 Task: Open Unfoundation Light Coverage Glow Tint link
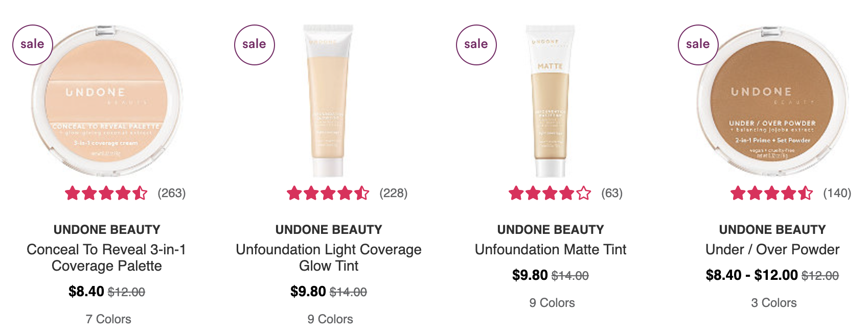tap(329, 257)
